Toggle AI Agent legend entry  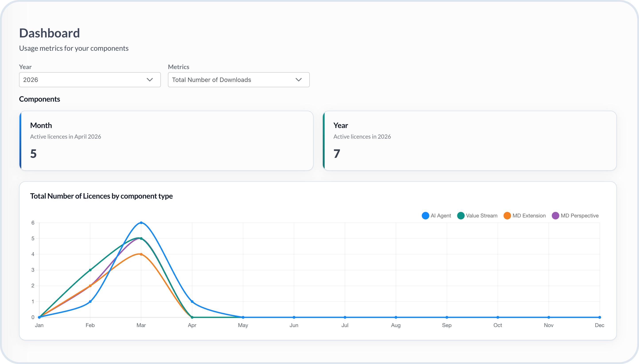coord(436,215)
